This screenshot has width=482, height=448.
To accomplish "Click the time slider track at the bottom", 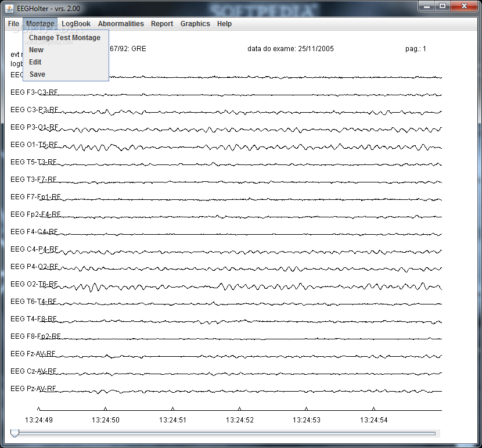I will tap(225, 433).
